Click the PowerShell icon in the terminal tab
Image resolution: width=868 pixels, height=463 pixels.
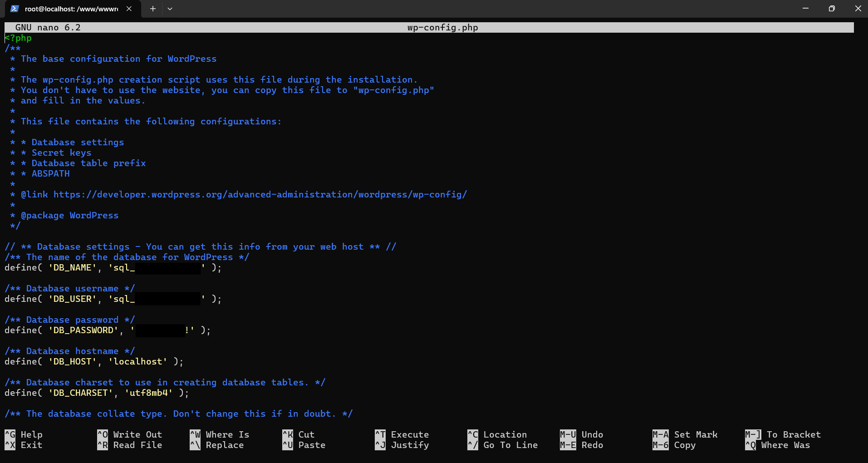click(15, 9)
